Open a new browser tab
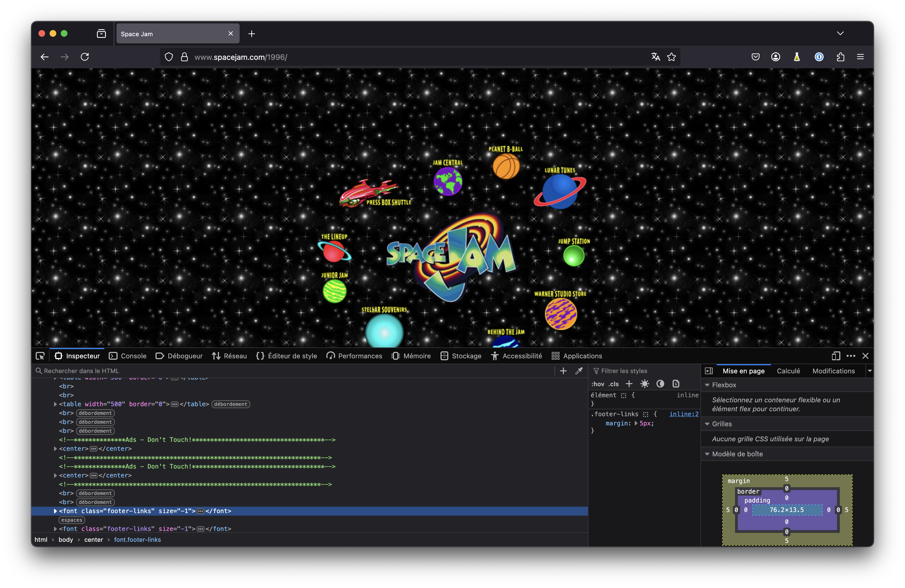 (x=252, y=34)
